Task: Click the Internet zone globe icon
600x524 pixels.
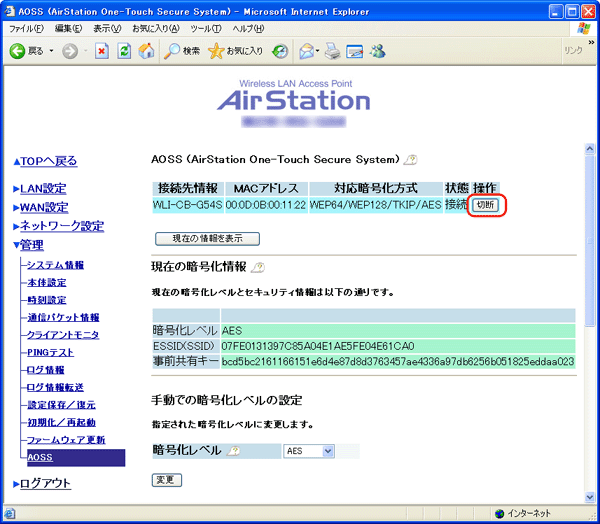Action: [x=499, y=513]
